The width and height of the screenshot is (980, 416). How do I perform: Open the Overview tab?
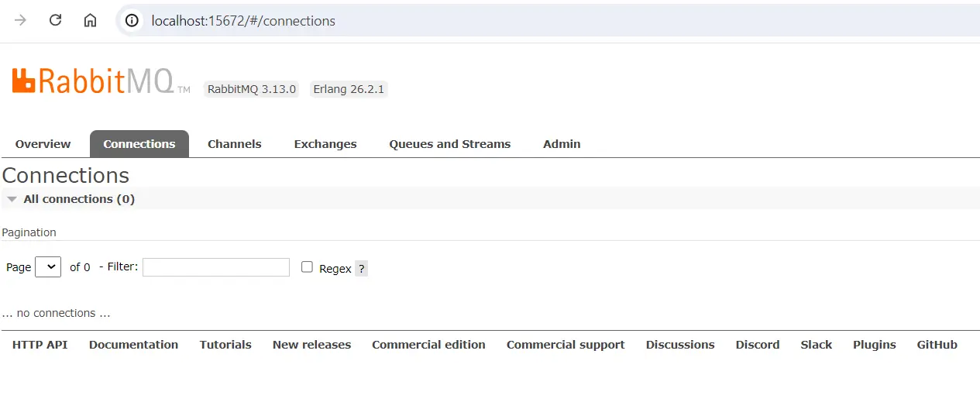(x=43, y=144)
